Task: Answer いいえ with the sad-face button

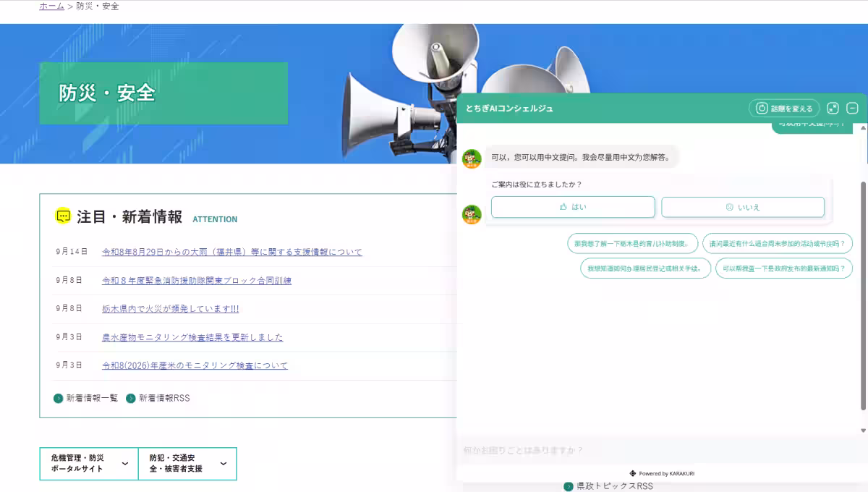Action: pyautogui.click(x=743, y=207)
